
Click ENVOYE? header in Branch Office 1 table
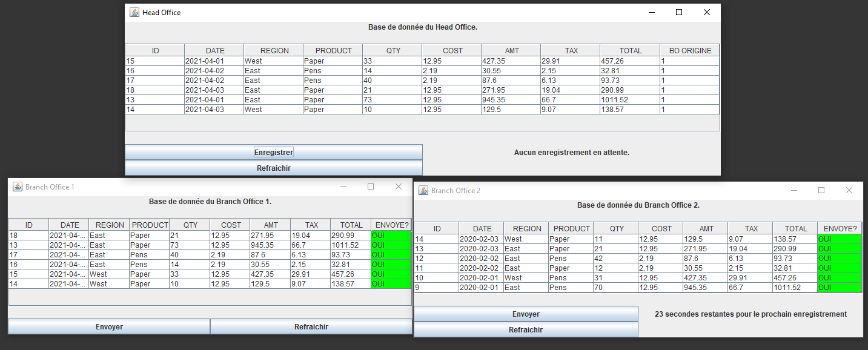coord(391,225)
